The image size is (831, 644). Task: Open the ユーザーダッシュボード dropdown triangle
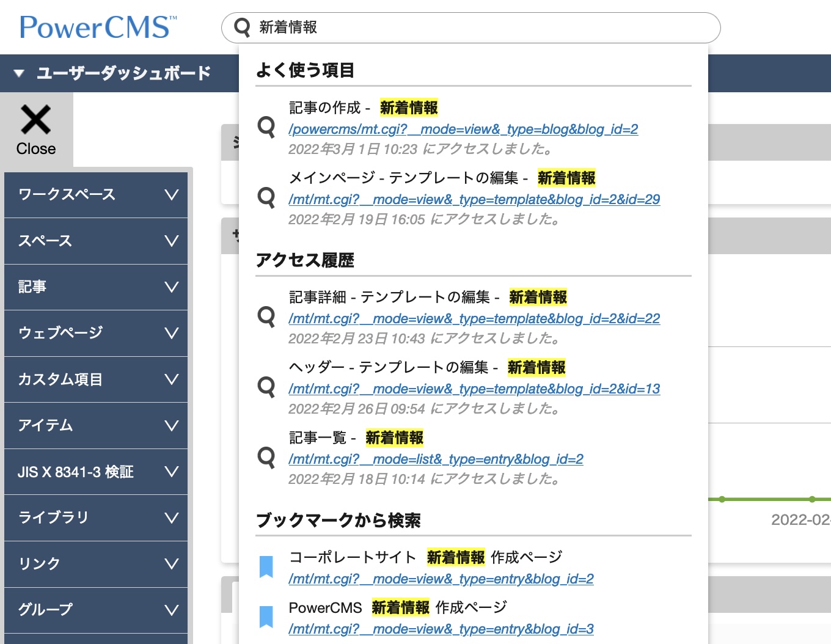pyautogui.click(x=19, y=73)
